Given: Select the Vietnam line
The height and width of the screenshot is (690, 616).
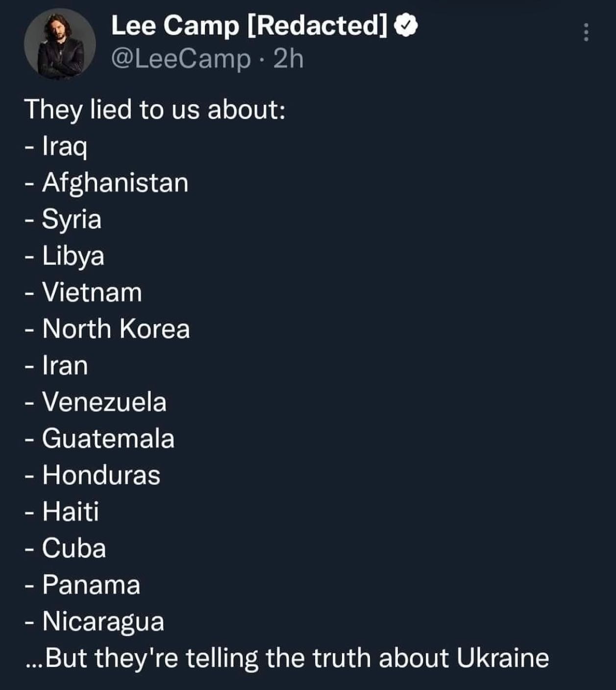Looking at the screenshot, I should 92,292.
